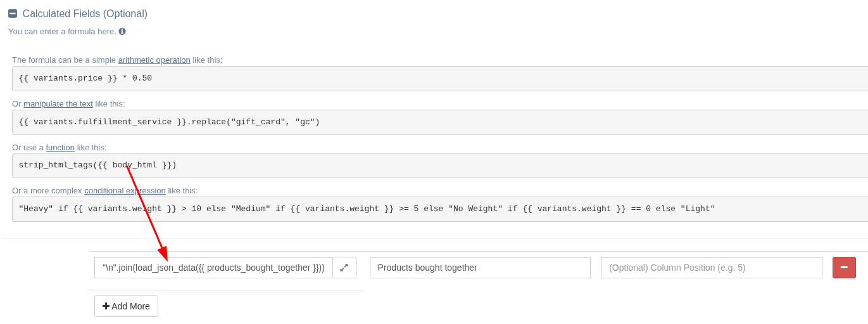Click the optional Column Position field
This screenshot has height=324, width=868.
(x=711, y=268)
